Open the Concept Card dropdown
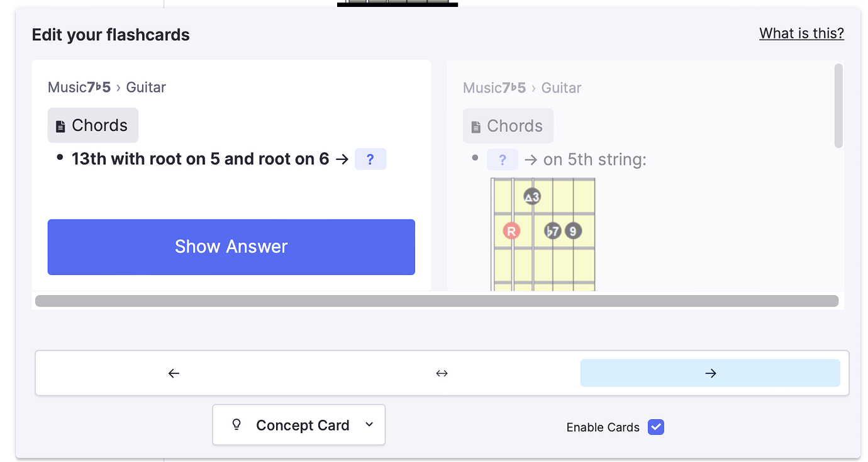This screenshot has height=462, width=868. 299,424
